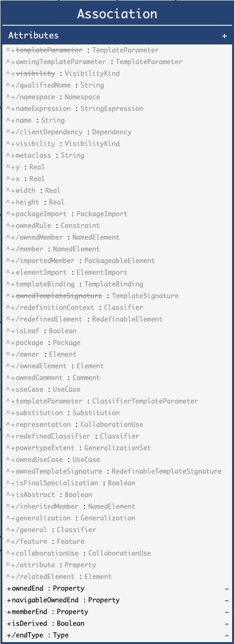Select inherited packageImport : PackageImport row
234x644 pixels.
(x=67, y=214)
